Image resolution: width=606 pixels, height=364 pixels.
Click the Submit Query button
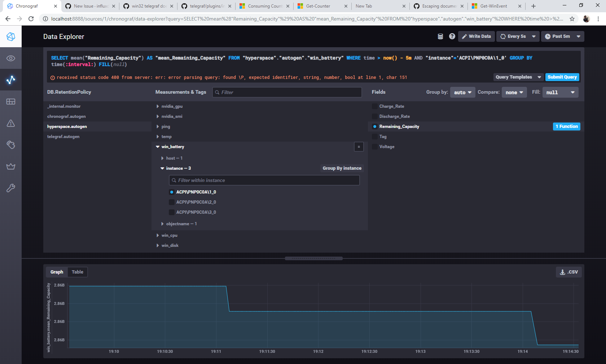[562, 77]
